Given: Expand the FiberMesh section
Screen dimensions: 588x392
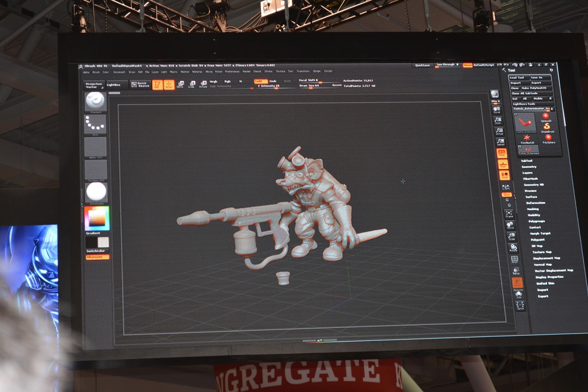Looking at the screenshot, I should click(531, 179).
